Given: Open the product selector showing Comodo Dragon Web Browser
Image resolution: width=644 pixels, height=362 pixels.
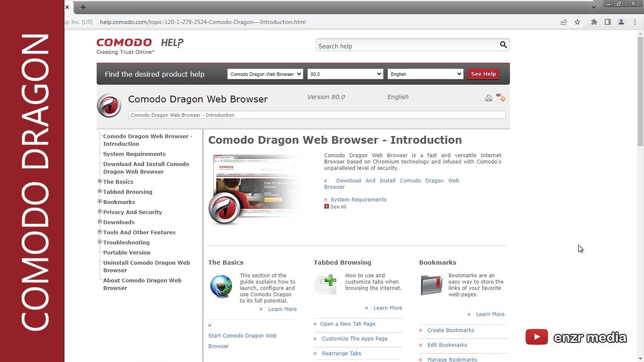Looking at the screenshot, I should click(265, 74).
